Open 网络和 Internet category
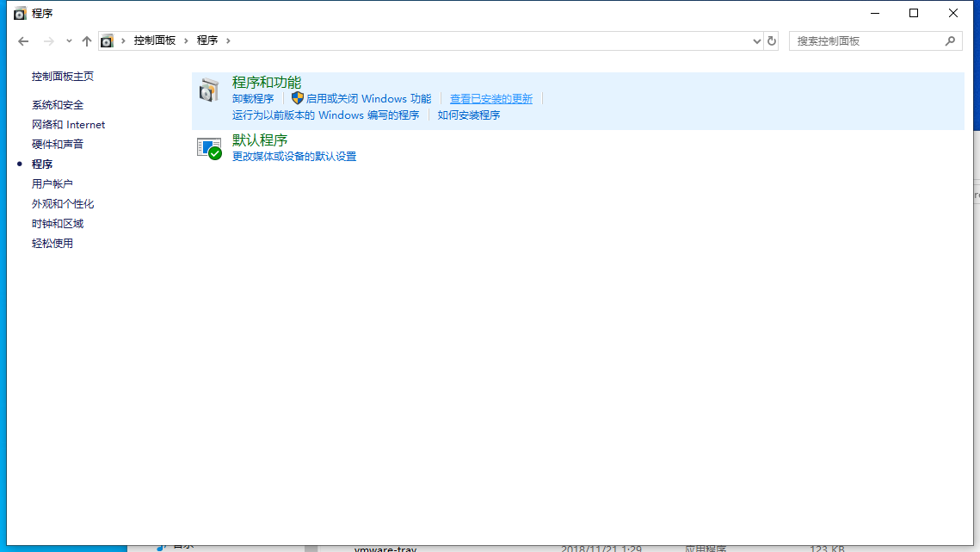980x552 pixels. pos(68,125)
